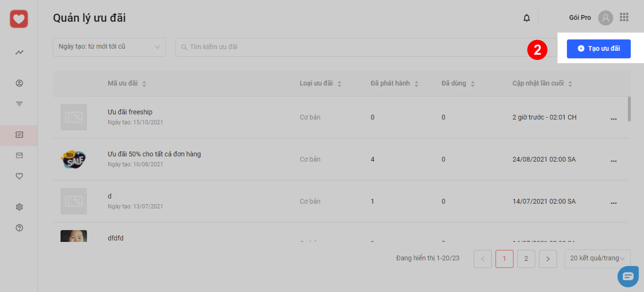The width and height of the screenshot is (644, 292).
Task: Open more options for 'Ưu đãi freeship' row
Action: 613,119
